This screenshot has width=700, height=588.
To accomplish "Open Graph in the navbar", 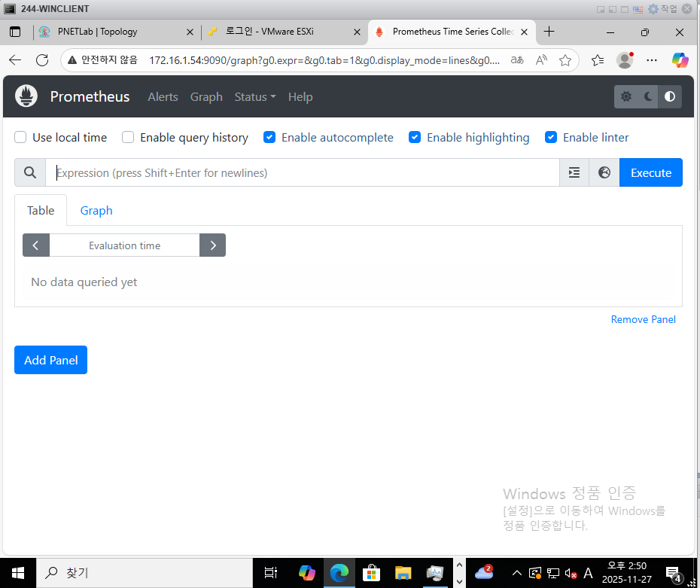I will [206, 97].
